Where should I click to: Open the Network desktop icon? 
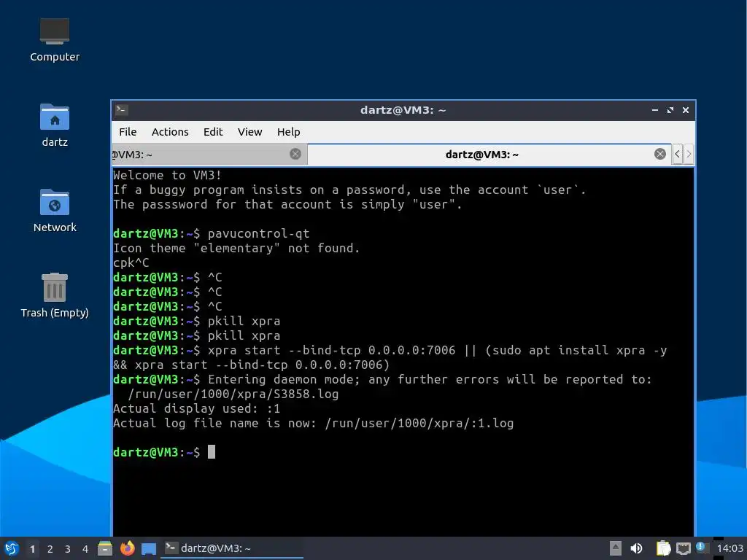pos(54,211)
